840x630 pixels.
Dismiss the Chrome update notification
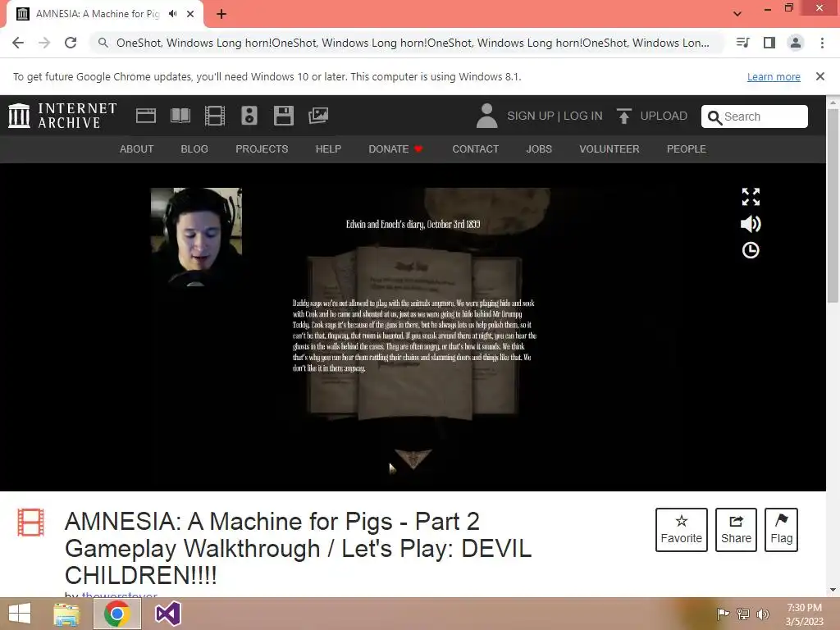click(819, 76)
